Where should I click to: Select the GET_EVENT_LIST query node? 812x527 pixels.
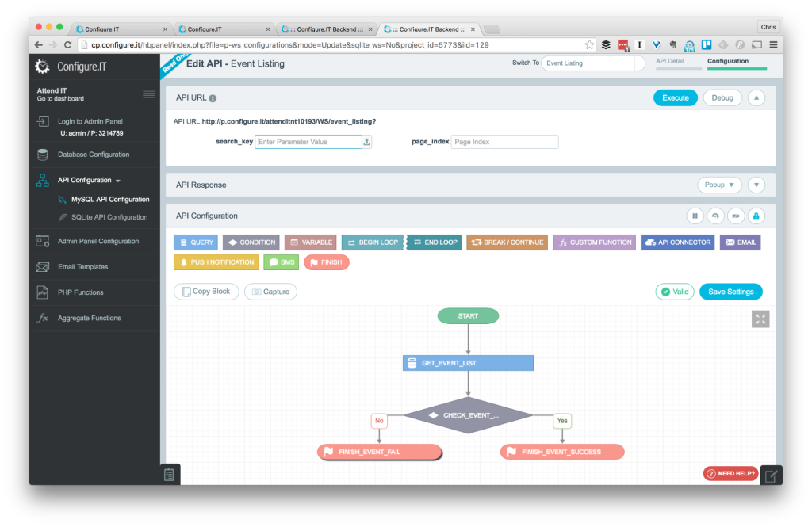[x=468, y=363]
